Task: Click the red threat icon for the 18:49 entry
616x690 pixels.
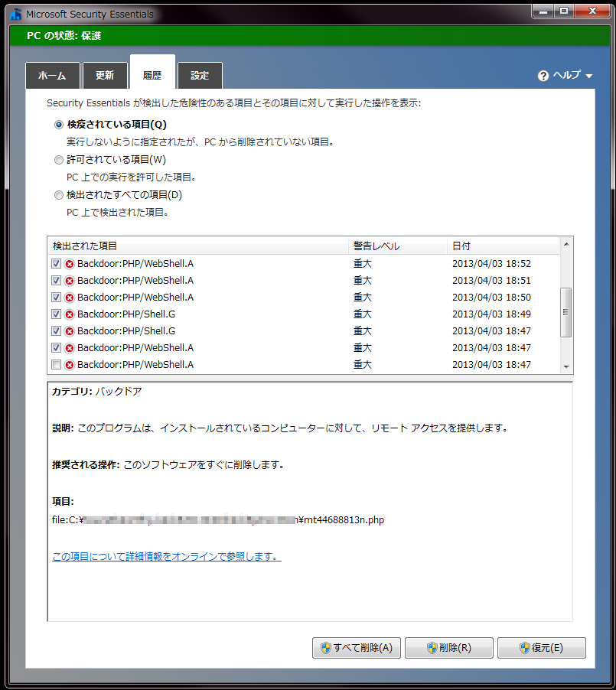Action: (69, 314)
